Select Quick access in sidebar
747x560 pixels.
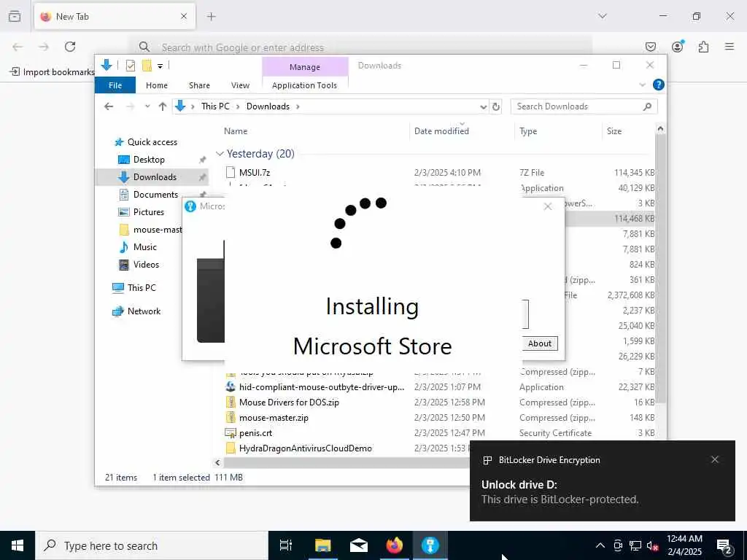pos(152,142)
